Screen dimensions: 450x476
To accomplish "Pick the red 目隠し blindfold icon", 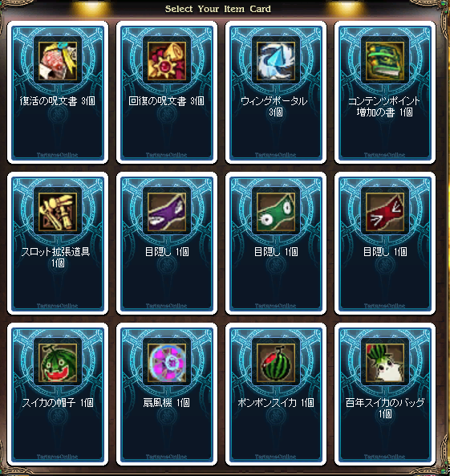I will pyautogui.click(x=385, y=212).
